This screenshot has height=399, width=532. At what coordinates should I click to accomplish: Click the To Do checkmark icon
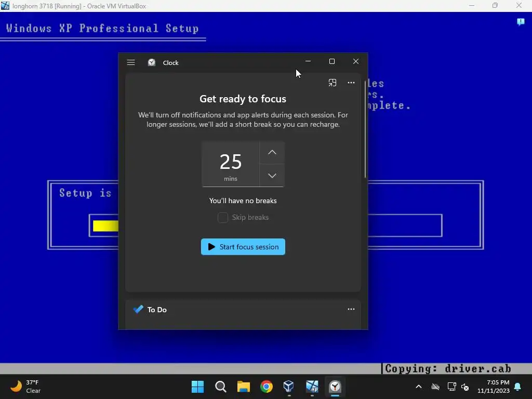pyautogui.click(x=138, y=309)
